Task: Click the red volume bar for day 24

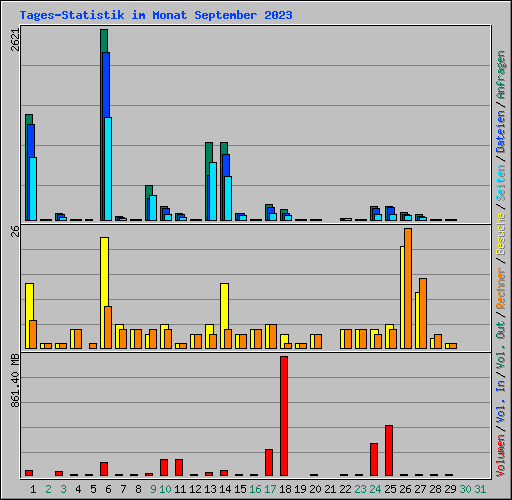Action: [374, 459]
